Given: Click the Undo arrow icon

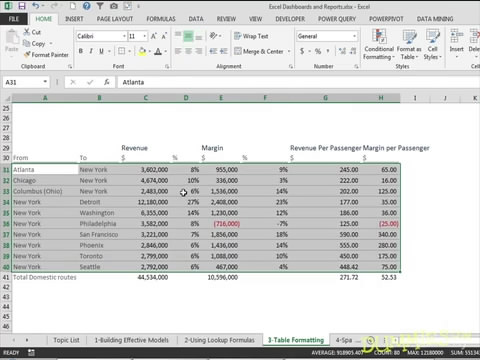Looking at the screenshot, I should (x=36, y=6).
